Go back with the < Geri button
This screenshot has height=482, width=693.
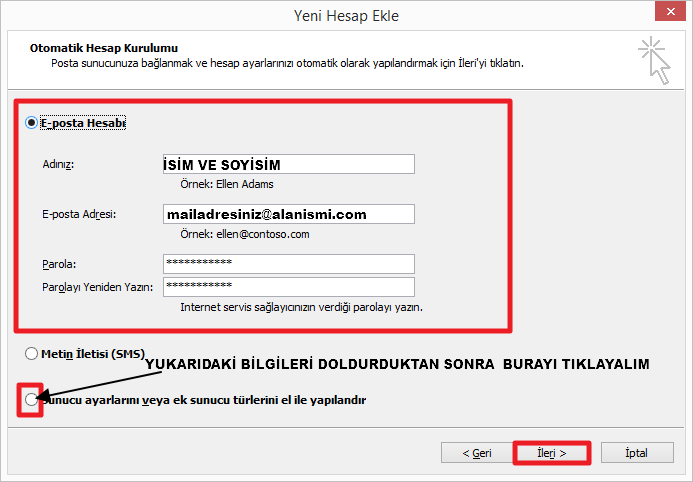(x=476, y=453)
